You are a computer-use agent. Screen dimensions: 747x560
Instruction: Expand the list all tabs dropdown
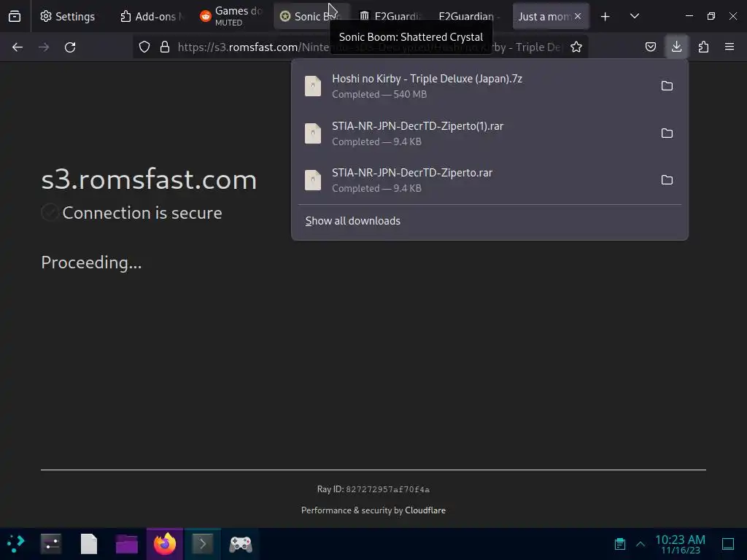pyautogui.click(x=635, y=16)
